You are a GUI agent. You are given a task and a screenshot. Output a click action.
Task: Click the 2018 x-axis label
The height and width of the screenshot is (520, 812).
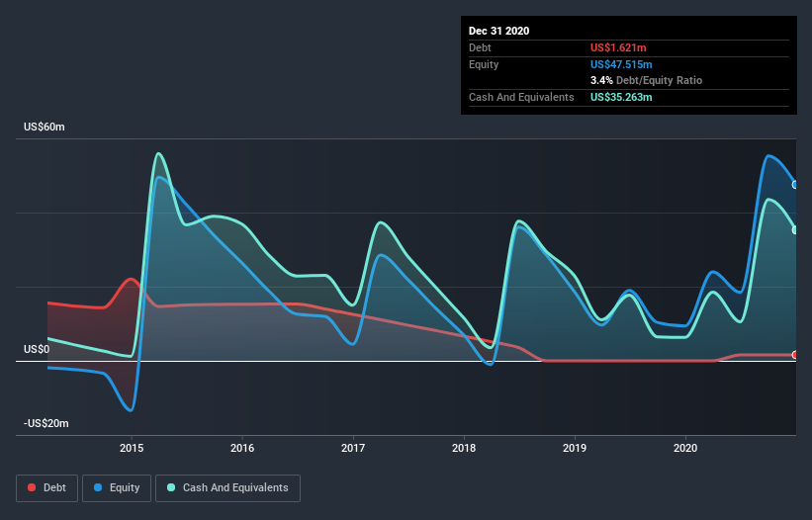[x=464, y=448]
